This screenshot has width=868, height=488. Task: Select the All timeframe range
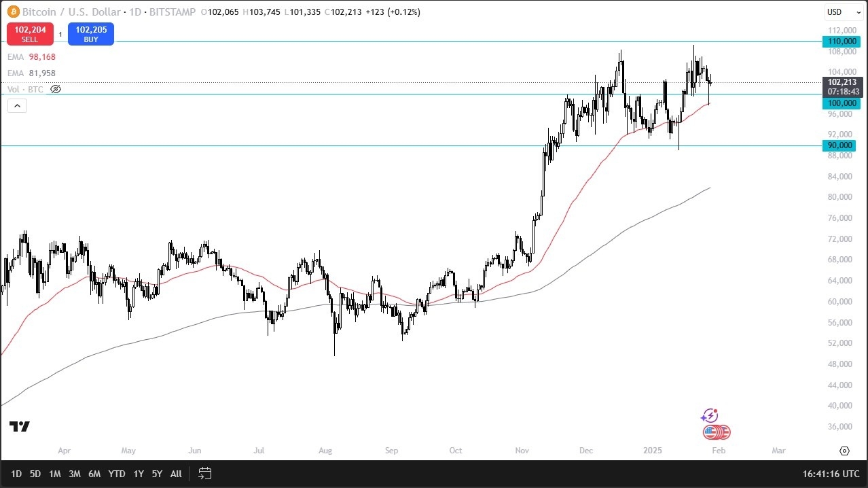(x=176, y=474)
